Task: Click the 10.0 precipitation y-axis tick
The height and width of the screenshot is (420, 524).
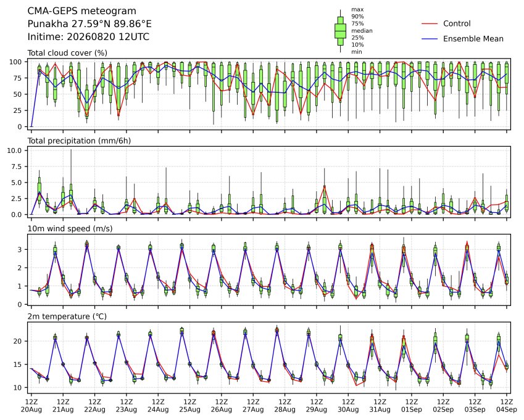Action: [14, 150]
